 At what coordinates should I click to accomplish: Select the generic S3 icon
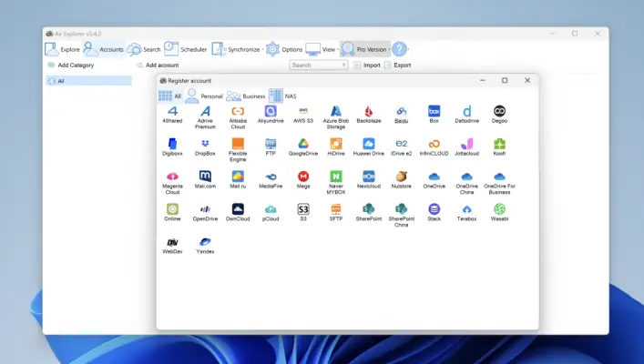pos(303,213)
